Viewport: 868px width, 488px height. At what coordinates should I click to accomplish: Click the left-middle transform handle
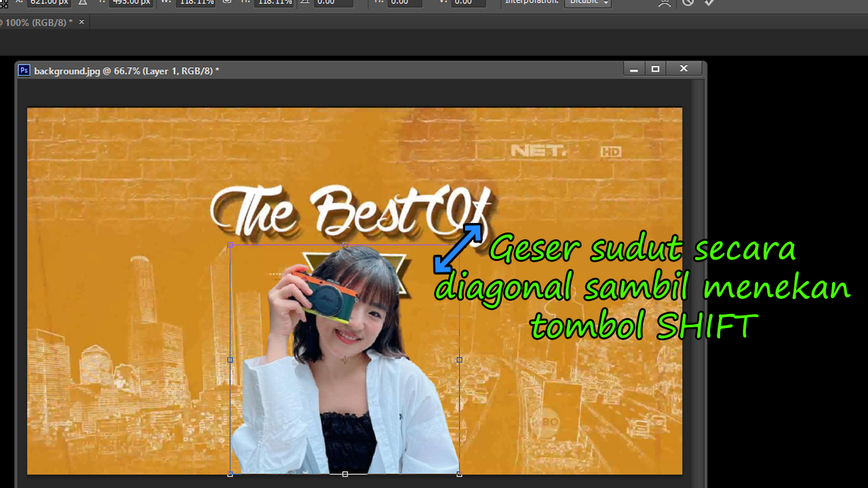pyautogui.click(x=230, y=360)
